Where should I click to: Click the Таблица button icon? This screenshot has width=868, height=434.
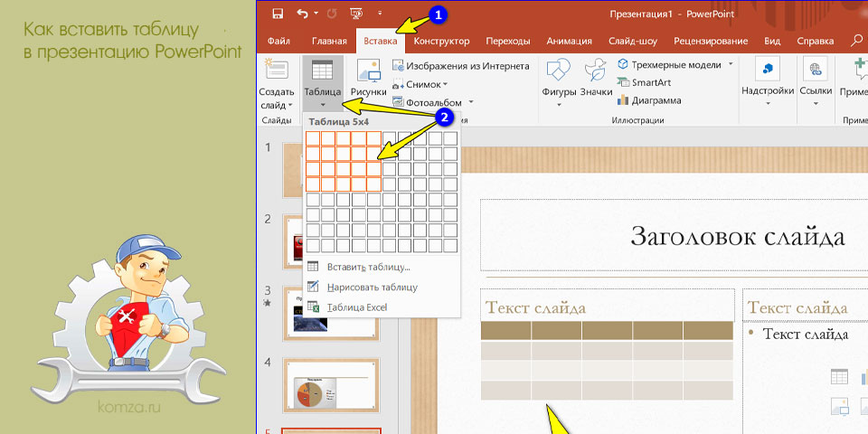coord(322,71)
